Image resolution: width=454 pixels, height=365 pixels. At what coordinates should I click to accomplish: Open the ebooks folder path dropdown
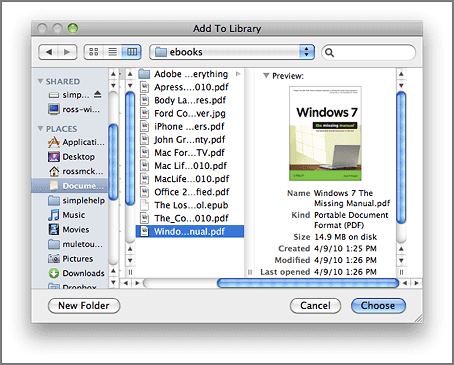click(x=232, y=52)
